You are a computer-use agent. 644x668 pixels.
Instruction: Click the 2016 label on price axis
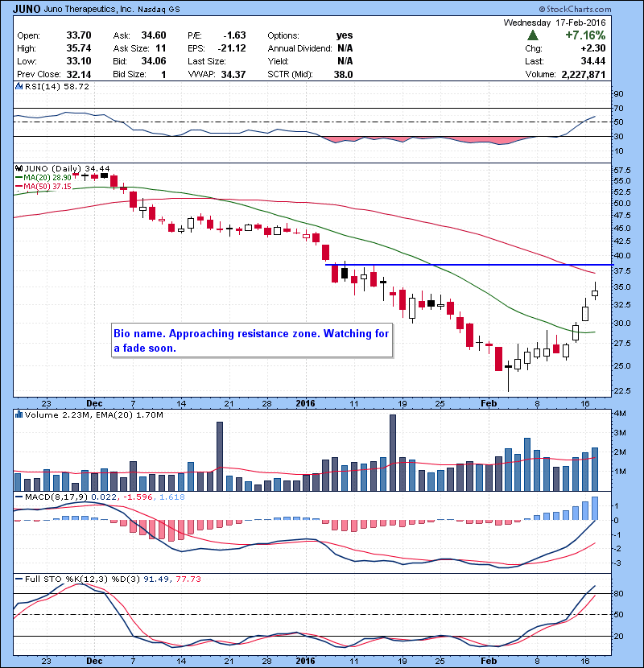point(305,403)
